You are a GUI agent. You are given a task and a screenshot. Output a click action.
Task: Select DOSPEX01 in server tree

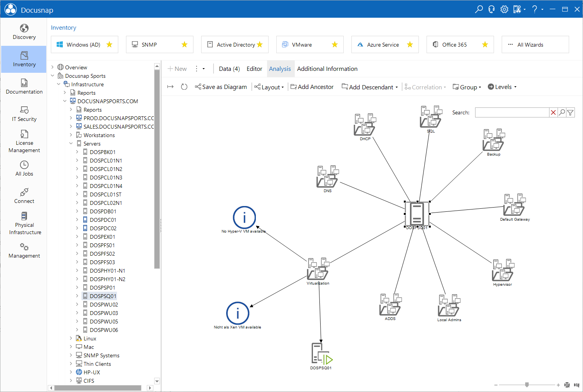(x=102, y=237)
